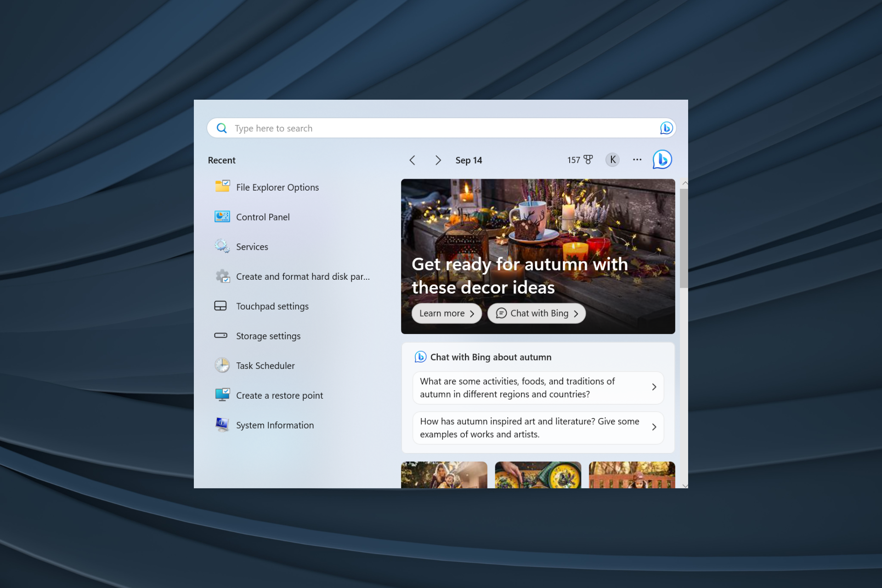Expand the autumn activities and traditions suggestion
Screen dimensions: 882x588
pyautogui.click(x=537, y=387)
